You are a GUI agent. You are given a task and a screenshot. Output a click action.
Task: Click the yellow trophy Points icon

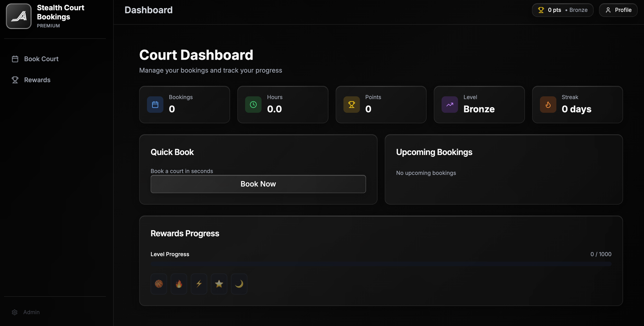352,105
